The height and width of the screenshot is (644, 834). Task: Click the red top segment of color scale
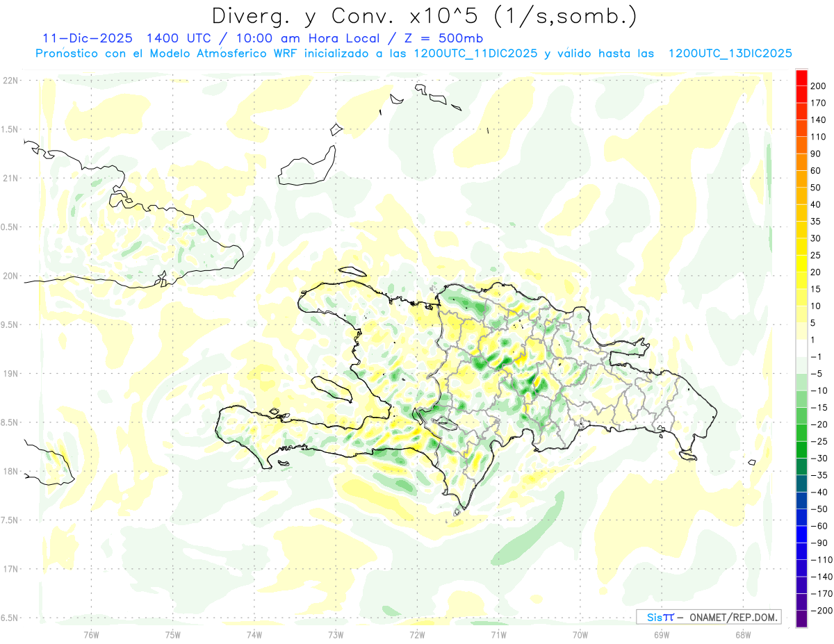click(x=802, y=78)
